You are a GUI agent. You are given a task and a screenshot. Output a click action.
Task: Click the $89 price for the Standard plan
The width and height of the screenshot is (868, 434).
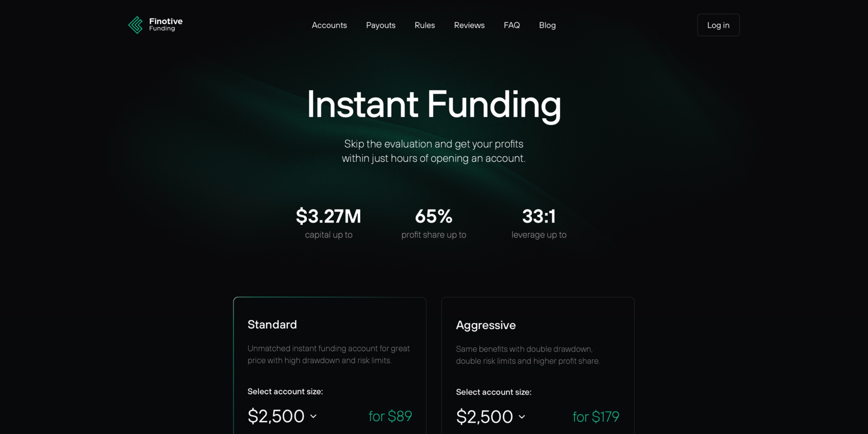click(390, 416)
